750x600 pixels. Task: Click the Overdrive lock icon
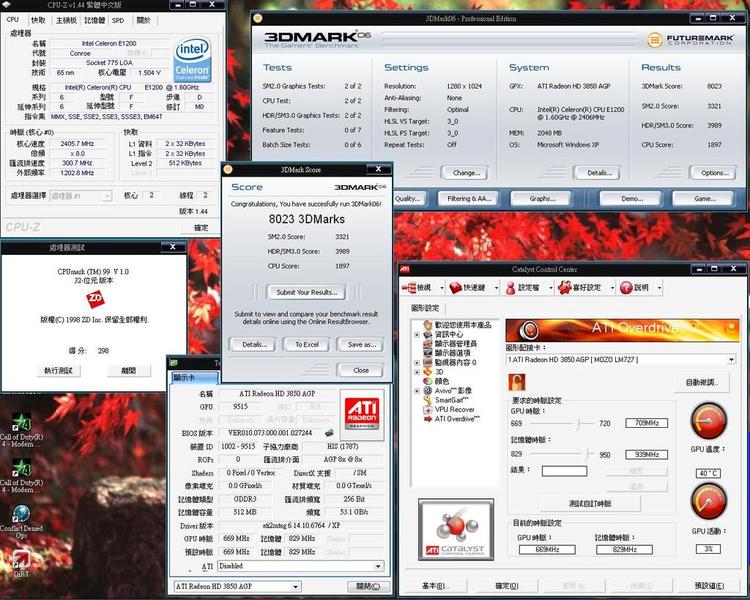[x=517, y=382]
